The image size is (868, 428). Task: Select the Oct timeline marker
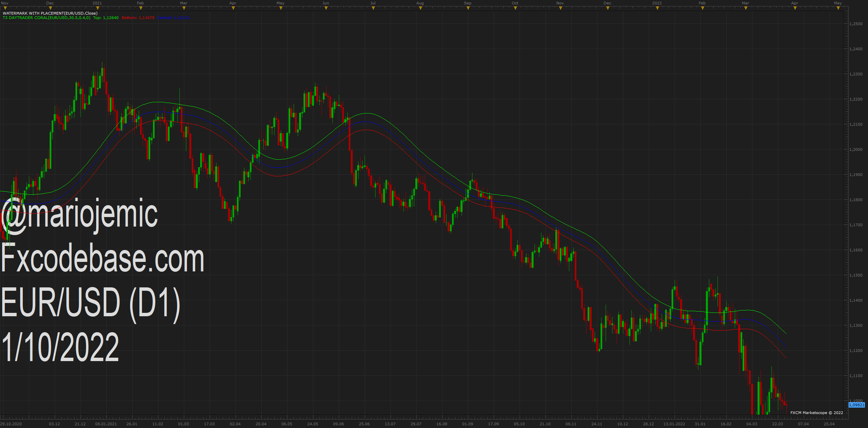[x=515, y=8]
